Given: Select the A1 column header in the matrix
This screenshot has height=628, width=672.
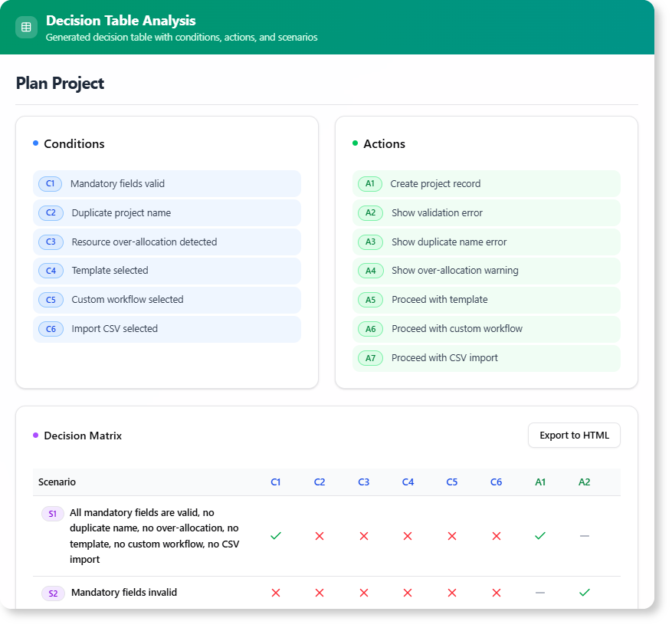Looking at the screenshot, I should [x=540, y=482].
